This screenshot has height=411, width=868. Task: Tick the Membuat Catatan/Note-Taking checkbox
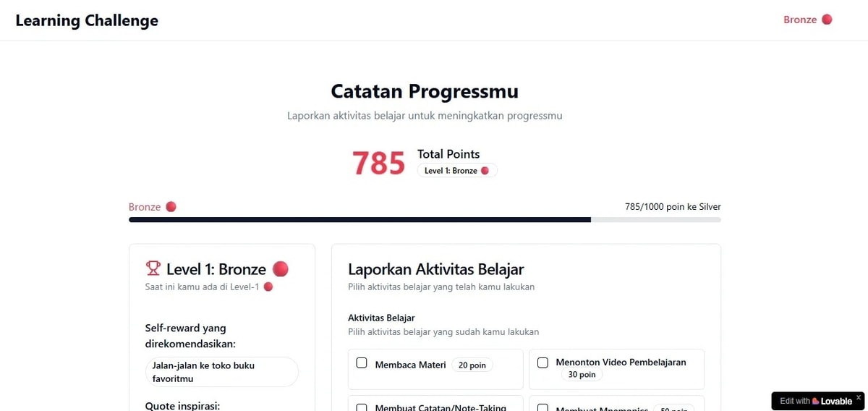click(362, 408)
